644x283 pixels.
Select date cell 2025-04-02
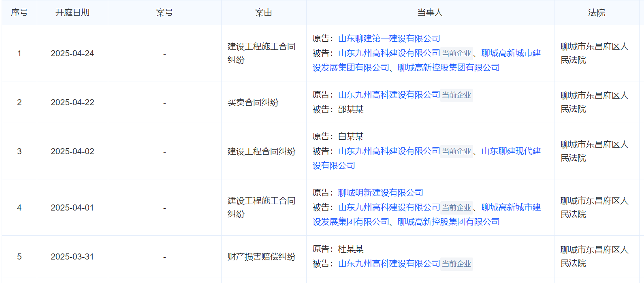[72, 151]
